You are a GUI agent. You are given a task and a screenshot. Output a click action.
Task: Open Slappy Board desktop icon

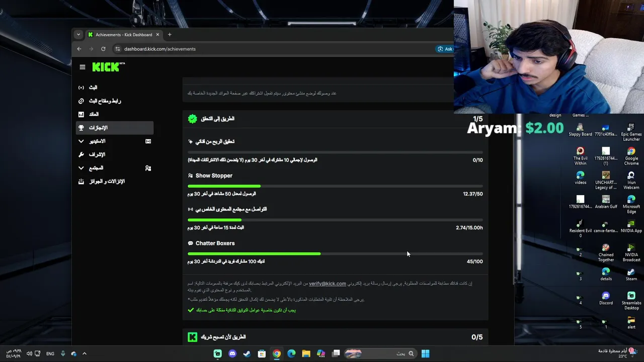(580, 130)
